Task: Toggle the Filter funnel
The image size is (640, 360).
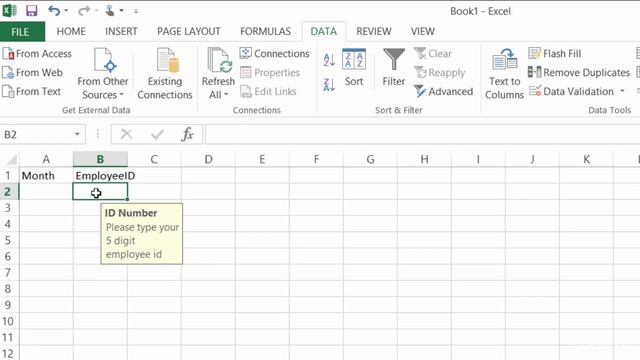Action: [x=394, y=67]
